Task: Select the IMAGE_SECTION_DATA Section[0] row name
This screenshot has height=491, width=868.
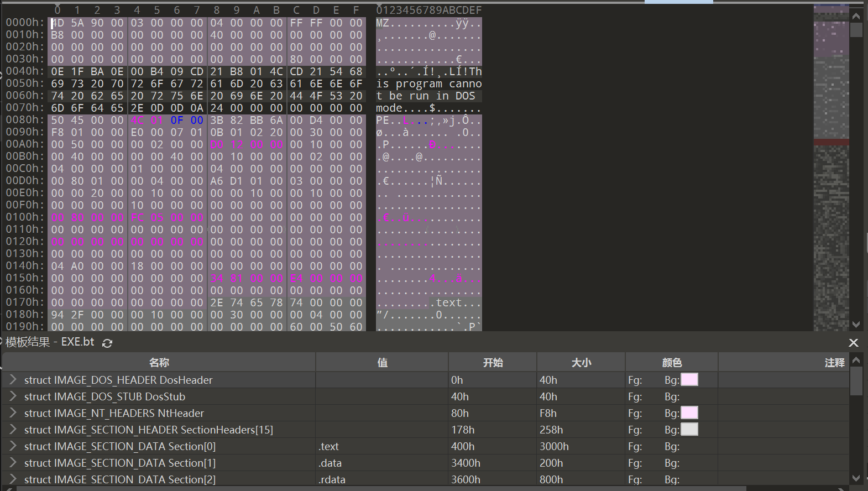Action: click(x=120, y=446)
